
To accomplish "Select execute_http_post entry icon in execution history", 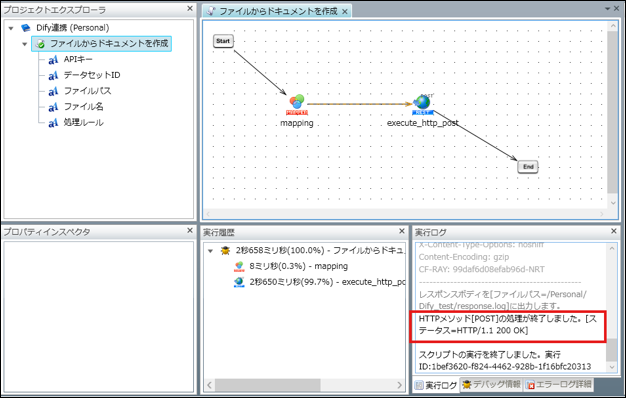I will click(x=239, y=282).
